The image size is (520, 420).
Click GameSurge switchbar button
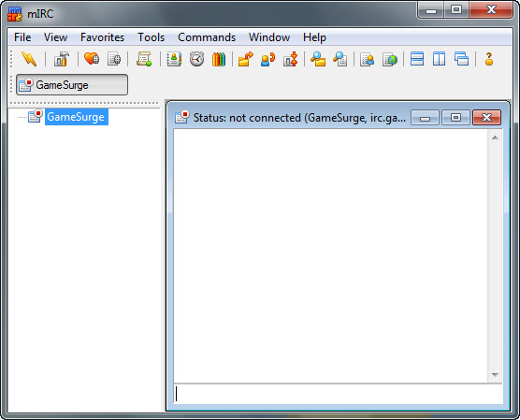tap(72, 85)
